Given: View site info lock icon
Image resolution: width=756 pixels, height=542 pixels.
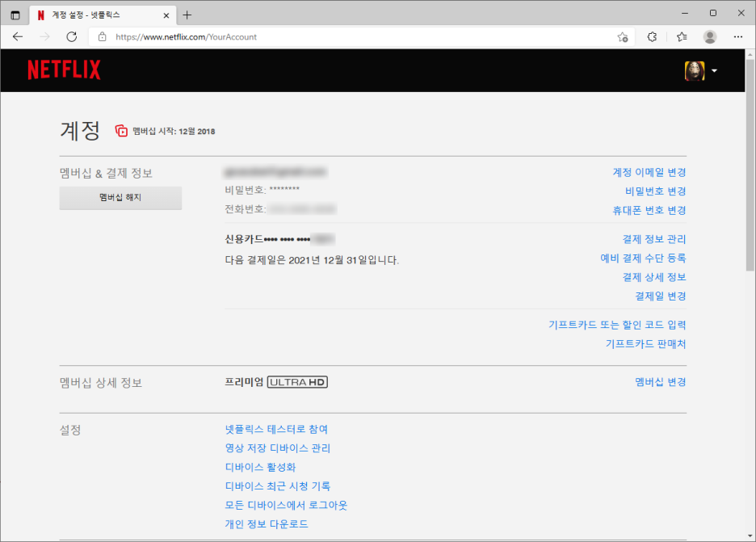Looking at the screenshot, I should point(103,36).
